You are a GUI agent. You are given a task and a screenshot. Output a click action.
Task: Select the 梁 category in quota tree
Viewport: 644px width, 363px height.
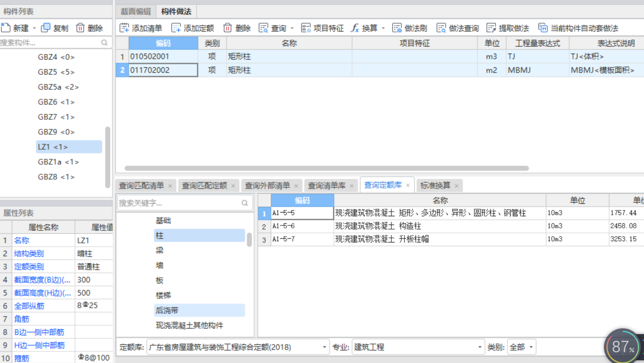(x=159, y=250)
